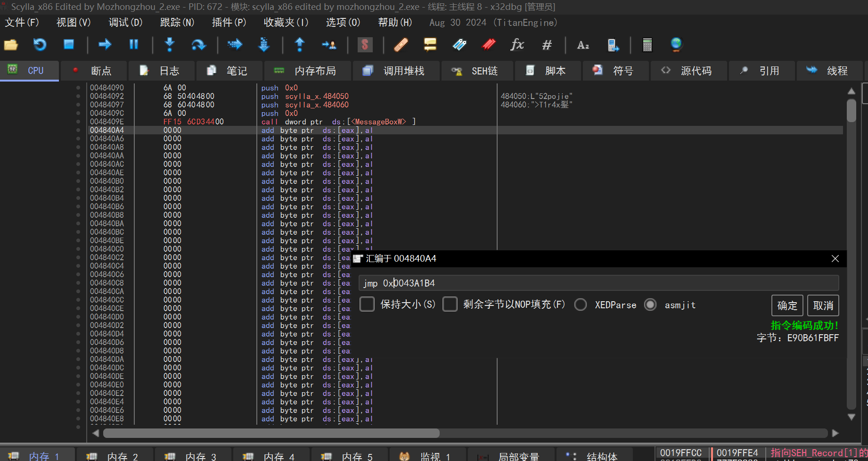868x461 pixels.
Task: Switch to the 调用堆栈 tab
Action: click(396, 71)
